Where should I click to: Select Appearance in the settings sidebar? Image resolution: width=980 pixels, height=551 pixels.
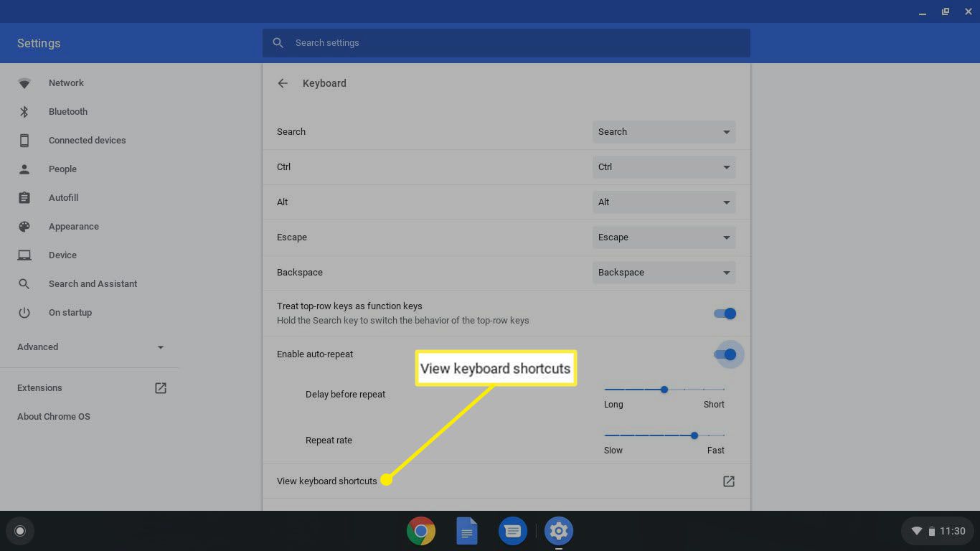(x=73, y=227)
